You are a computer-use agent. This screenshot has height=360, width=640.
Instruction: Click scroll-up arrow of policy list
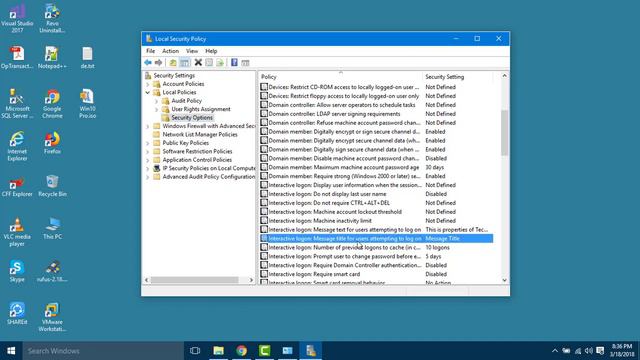[504, 76]
